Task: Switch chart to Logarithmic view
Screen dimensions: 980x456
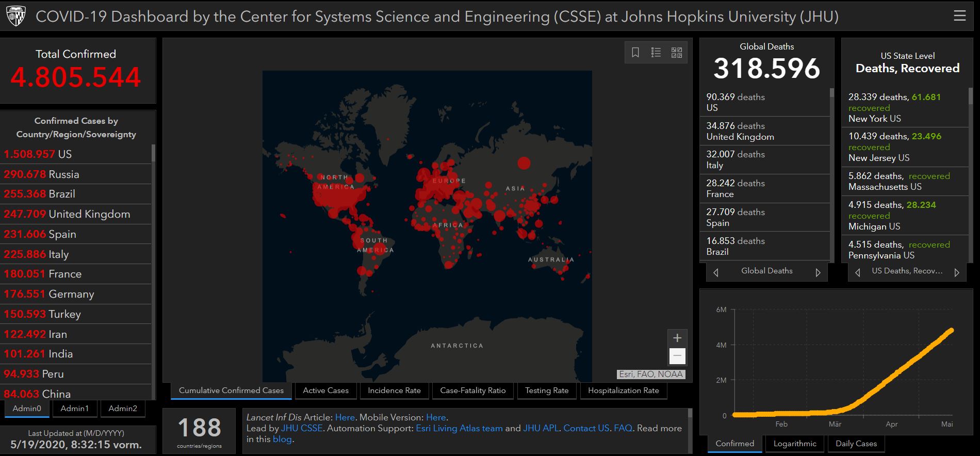Action: [x=795, y=444]
